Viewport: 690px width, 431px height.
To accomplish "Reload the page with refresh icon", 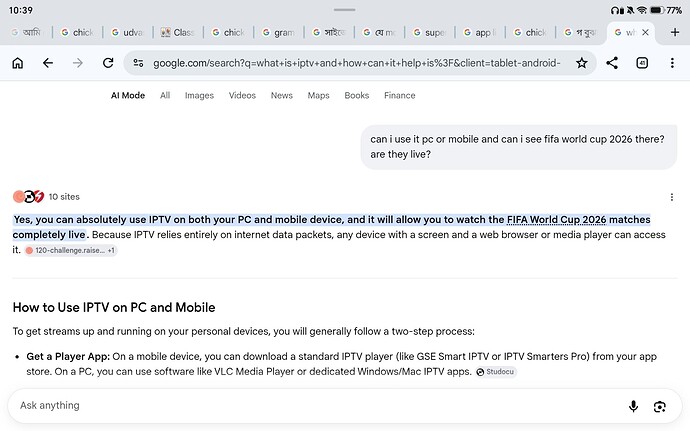I will click(x=108, y=63).
